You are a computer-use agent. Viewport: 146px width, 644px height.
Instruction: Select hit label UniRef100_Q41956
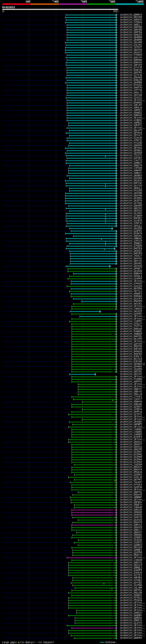[x=131, y=228]
